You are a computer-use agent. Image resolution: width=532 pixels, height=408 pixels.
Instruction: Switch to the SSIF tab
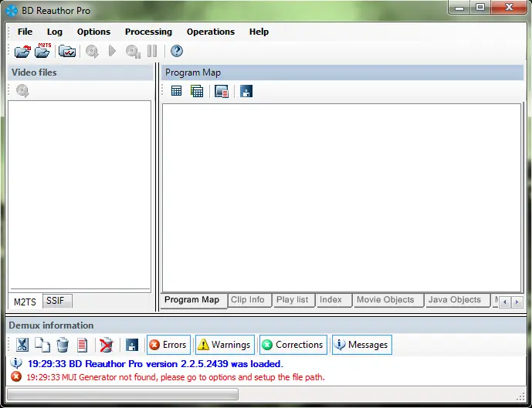[x=57, y=301]
